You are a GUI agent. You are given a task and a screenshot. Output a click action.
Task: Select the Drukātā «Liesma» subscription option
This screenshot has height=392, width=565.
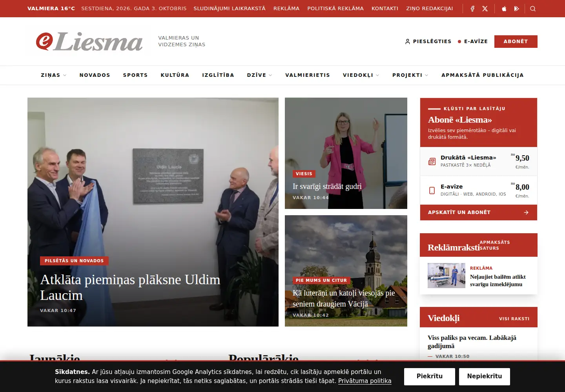pyautogui.click(x=479, y=162)
